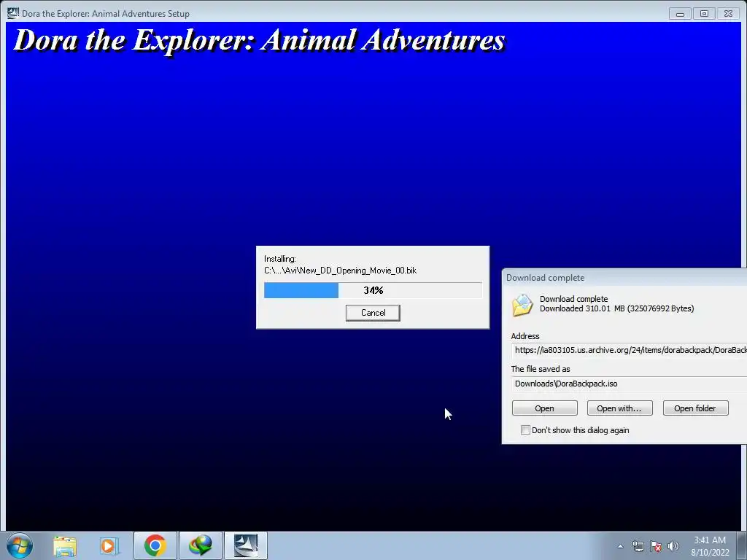The image size is (747, 560).
Task: Switch to Google Chrome in taskbar
Action: pyautogui.click(x=155, y=545)
